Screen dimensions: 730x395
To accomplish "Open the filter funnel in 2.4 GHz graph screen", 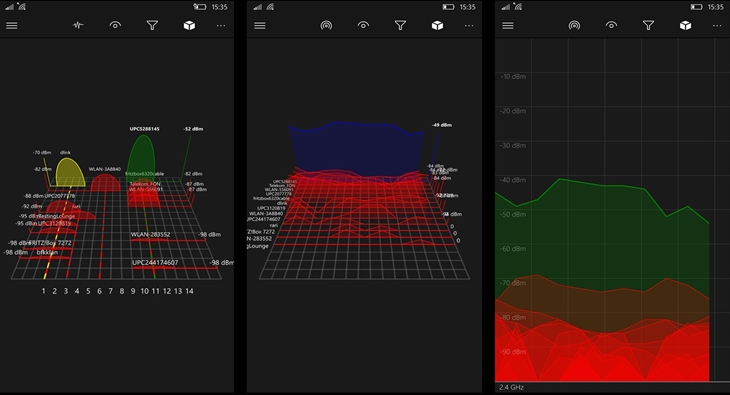I will click(x=649, y=25).
